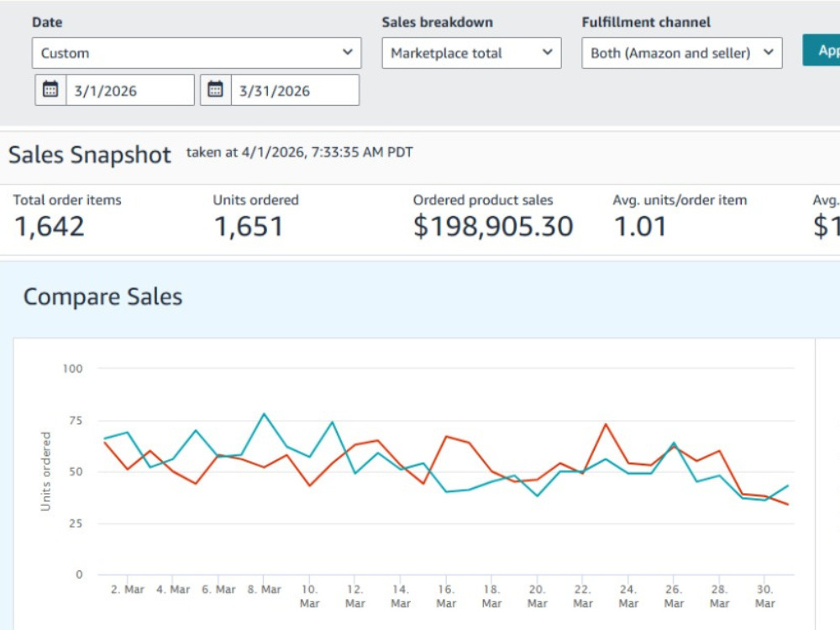The image size is (840, 630).
Task: Click the teal line endpoint at 31 Mar
Action: pos(788,486)
